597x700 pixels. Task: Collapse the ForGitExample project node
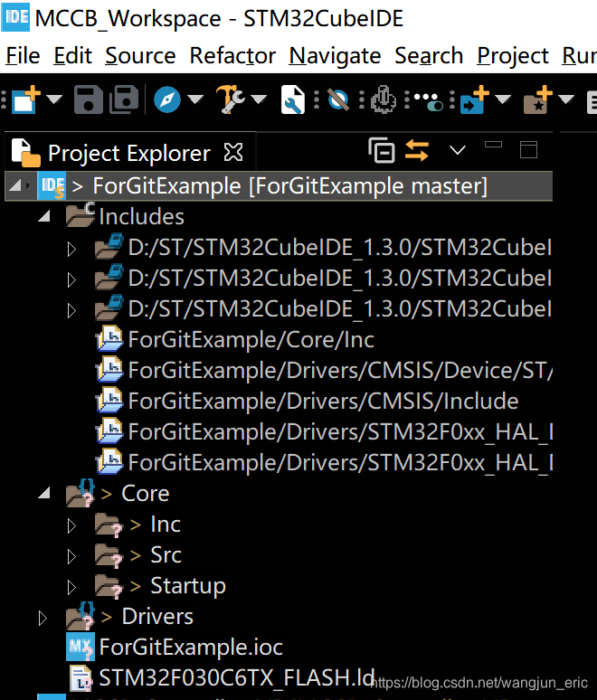pyautogui.click(x=14, y=185)
